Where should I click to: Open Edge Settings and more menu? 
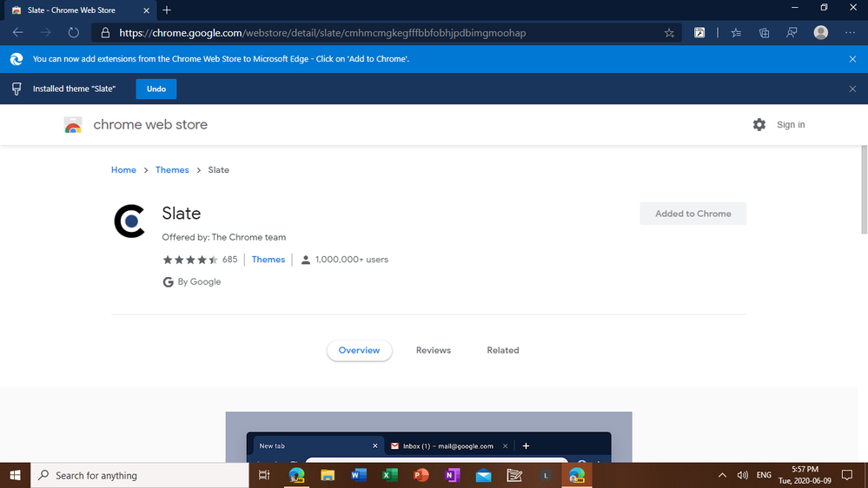[851, 33]
